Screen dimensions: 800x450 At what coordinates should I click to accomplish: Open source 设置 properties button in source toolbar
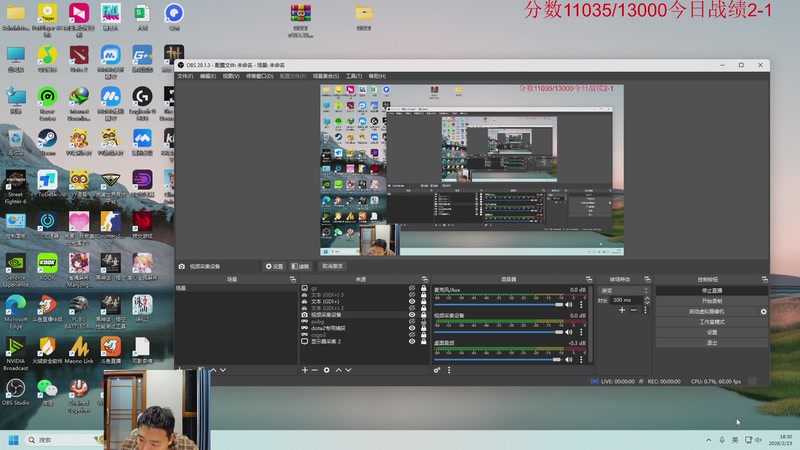[274, 266]
